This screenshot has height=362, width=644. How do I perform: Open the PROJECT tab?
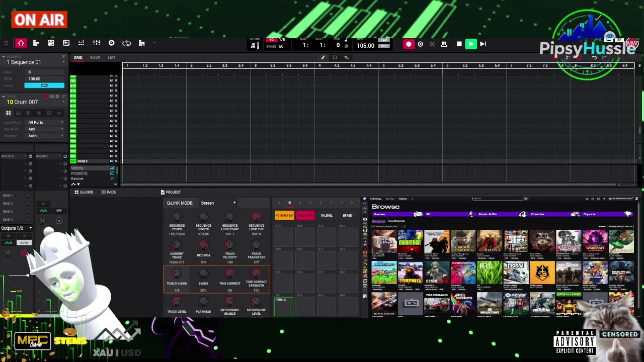pos(171,192)
